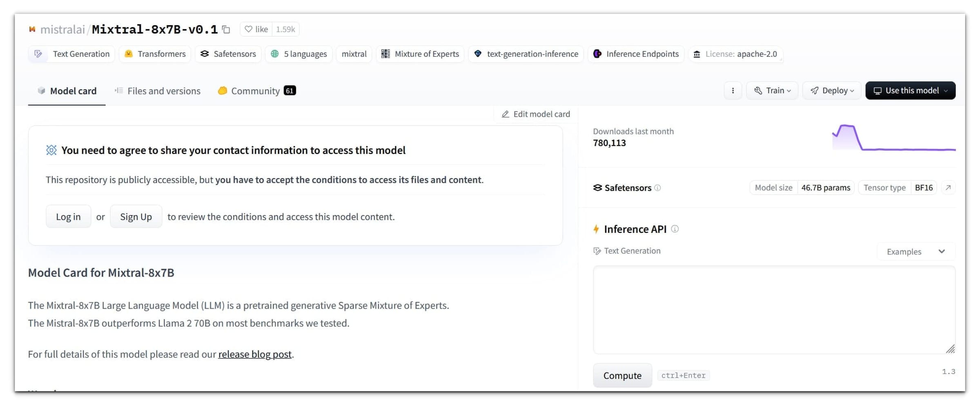Open the Use this model dropdown
The height and width of the screenshot is (407, 980).
[x=910, y=91]
